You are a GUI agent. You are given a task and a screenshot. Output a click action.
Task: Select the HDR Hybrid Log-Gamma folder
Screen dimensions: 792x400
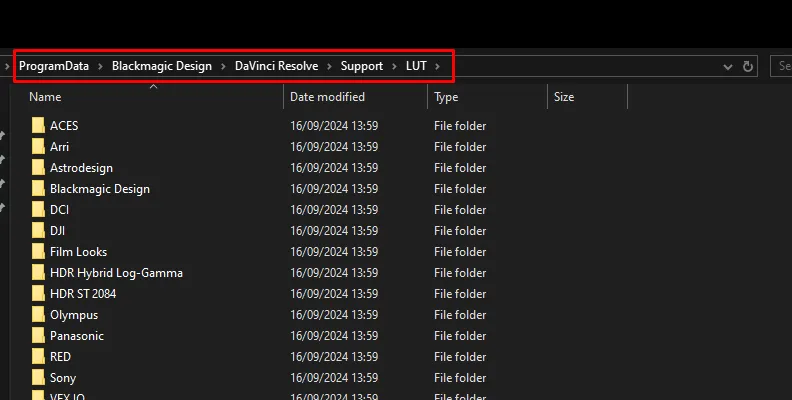tap(116, 273)
